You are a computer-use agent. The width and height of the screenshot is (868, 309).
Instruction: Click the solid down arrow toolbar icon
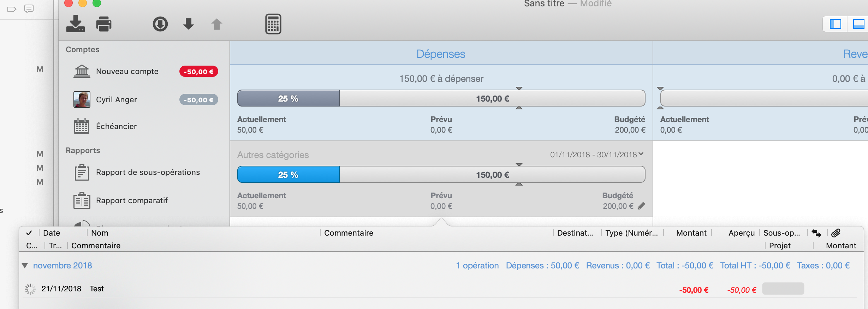[189, 24]
